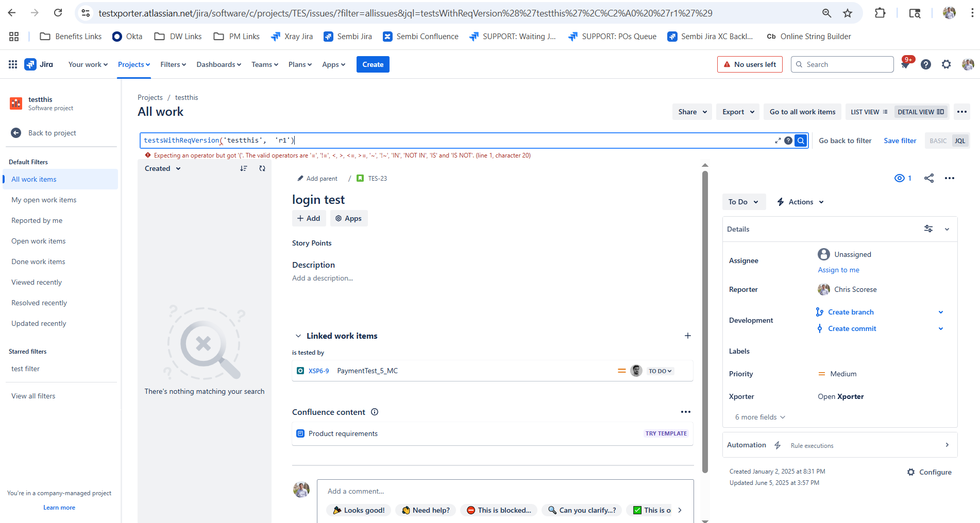Configure details fields with the sliders icon
The image size is (980, 523).
[x=928, y=229]
